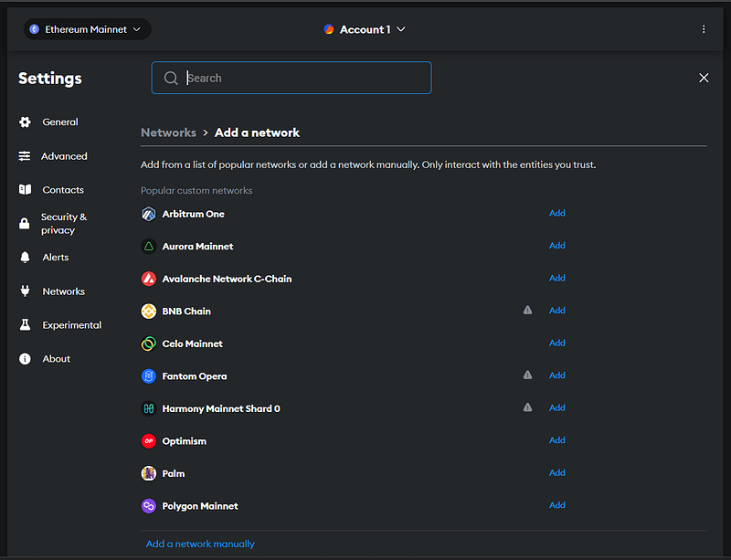This screenshot has height=560, width=731.
Task: Click the General gear icon
Action: 26,122
